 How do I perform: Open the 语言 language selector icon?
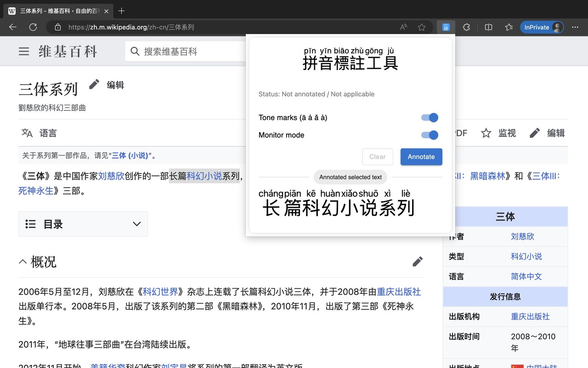click(27, 133)
